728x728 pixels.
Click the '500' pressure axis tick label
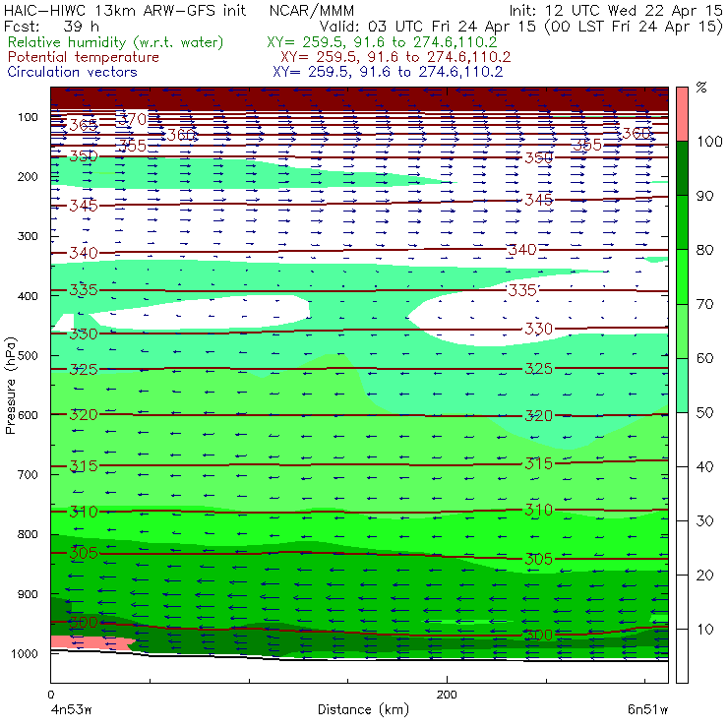pos(28,356)
